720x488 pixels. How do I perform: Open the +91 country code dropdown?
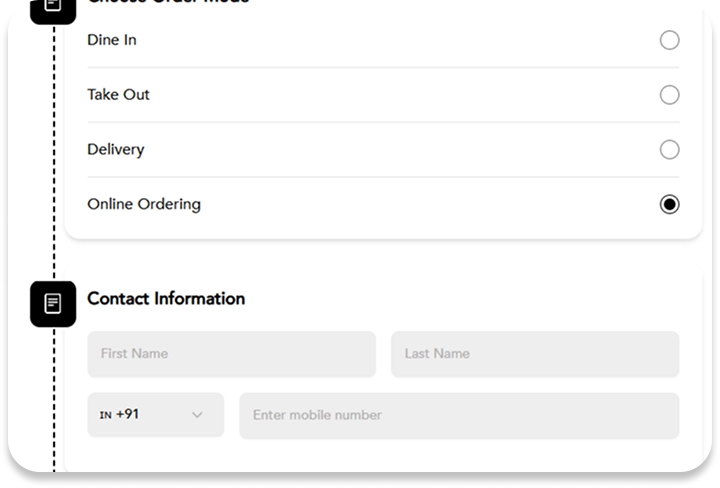tap(155, 415)
